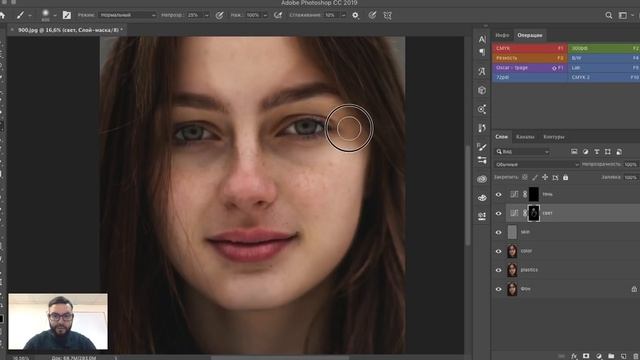The height and width of the screenshot is (360, 640).
Task: Enable airbrush-style build-up effect
Action: pos(278,15)
